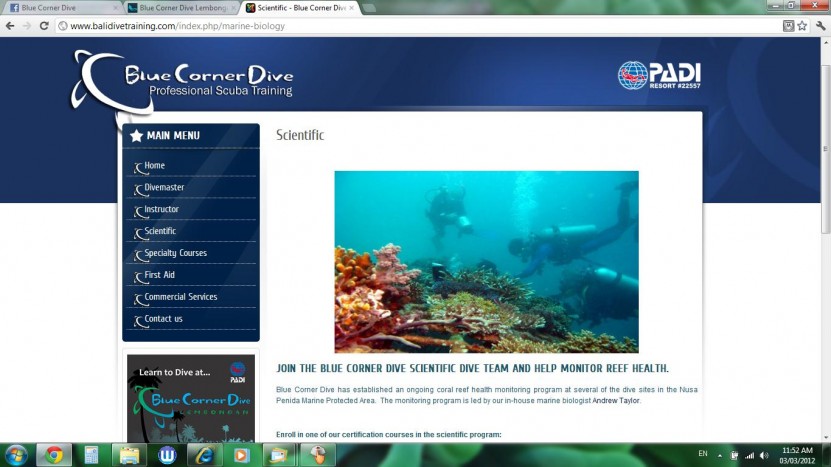Click the network signal tray icon

pos(749,455)
